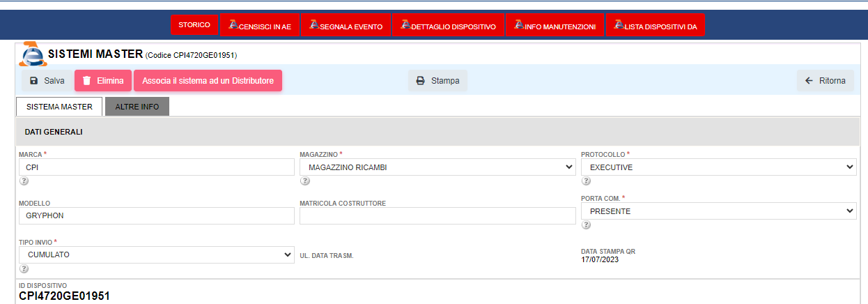
Task: Open the help icon under MARCA field
Action: (x=24, y=181)
